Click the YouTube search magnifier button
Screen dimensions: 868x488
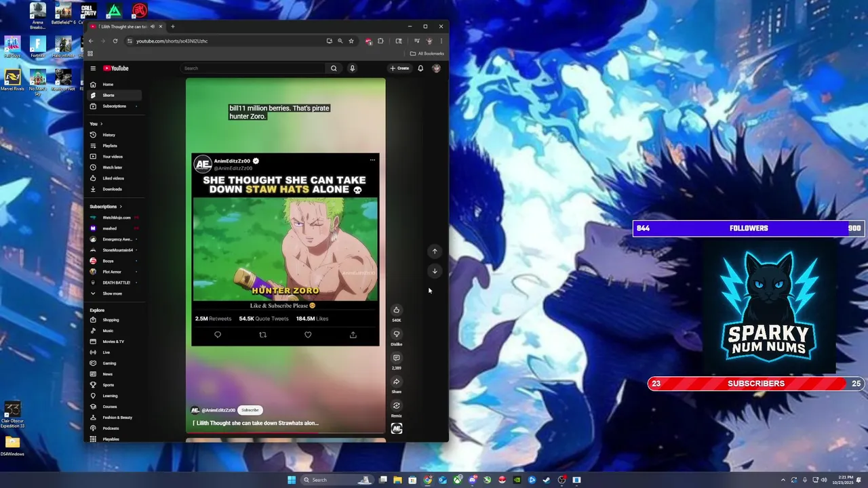334,68
